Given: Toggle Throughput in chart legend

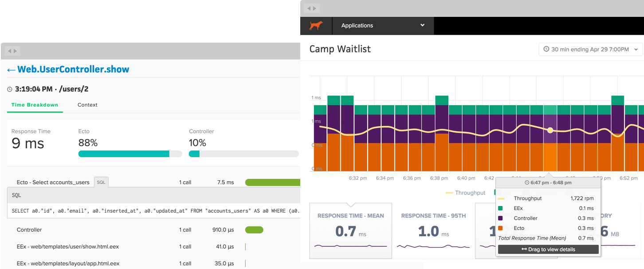Looking at the screenshot, I should pyautogui.click(x=466, y=193).
